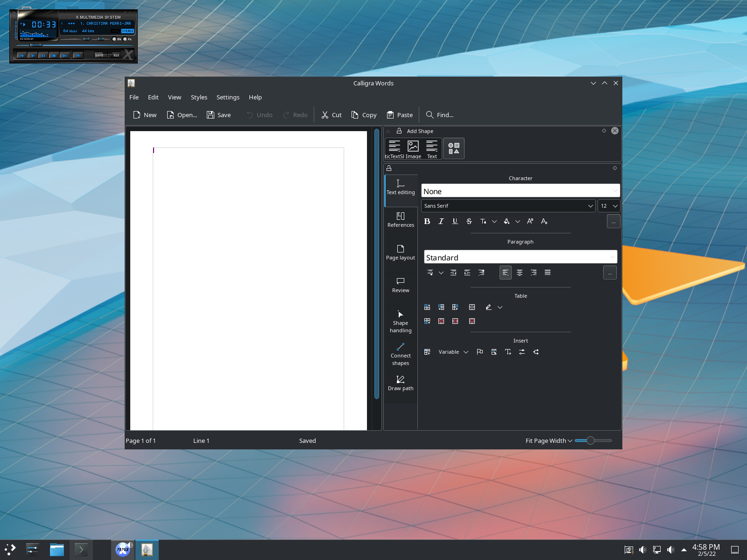Screen dimensions: 747x560
Task: Center align the paragraph
Action: (x=520, y=273)
